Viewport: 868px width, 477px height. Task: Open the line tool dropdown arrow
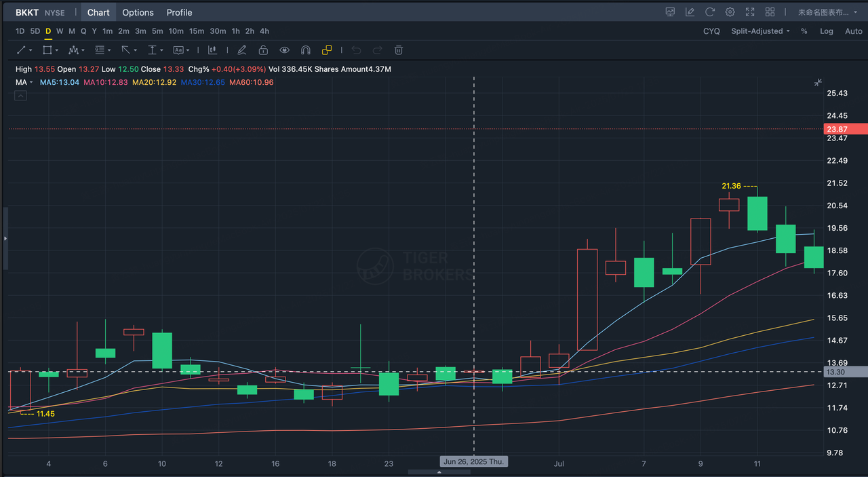pyautogui.click(x=31, y=50)
